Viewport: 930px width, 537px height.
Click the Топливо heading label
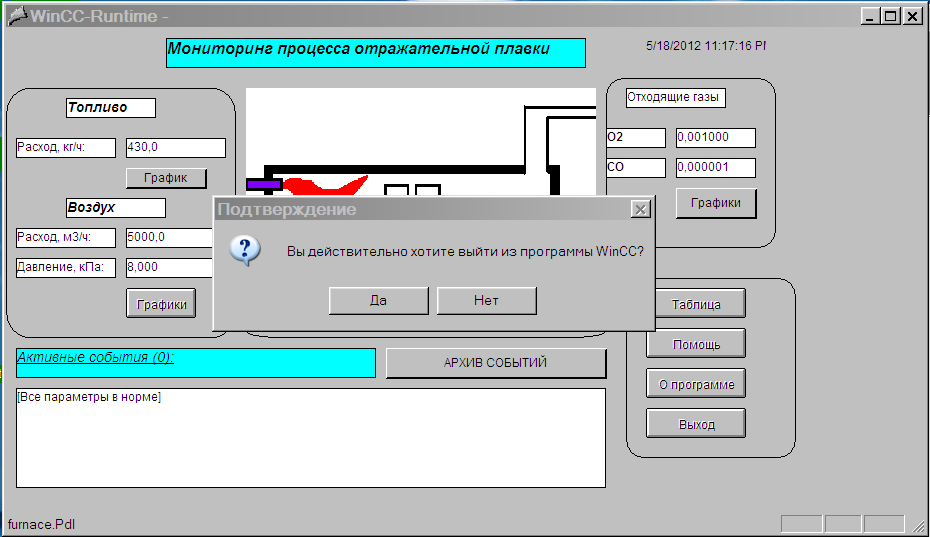[x=111, y=108]
